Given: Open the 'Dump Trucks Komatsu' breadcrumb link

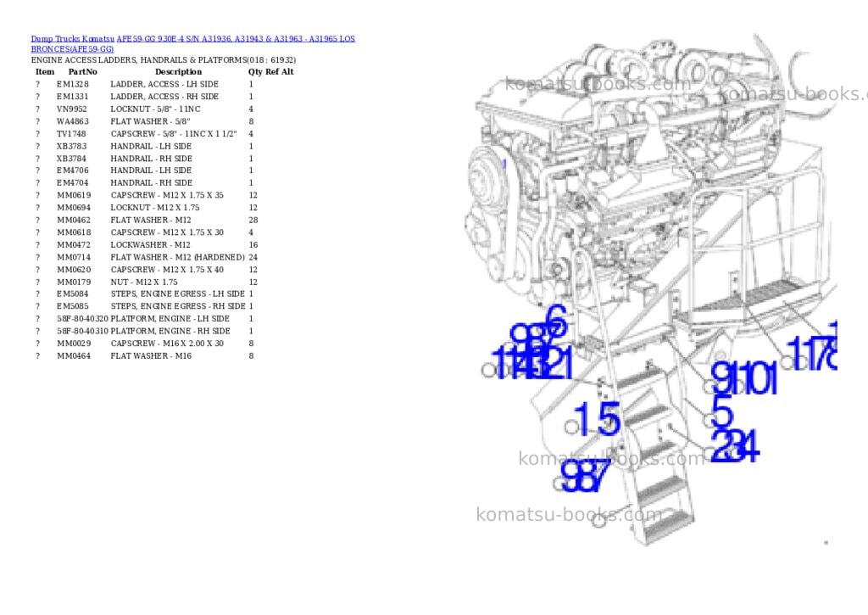Looking at the screenshot, I should click(x=73, y=39).
